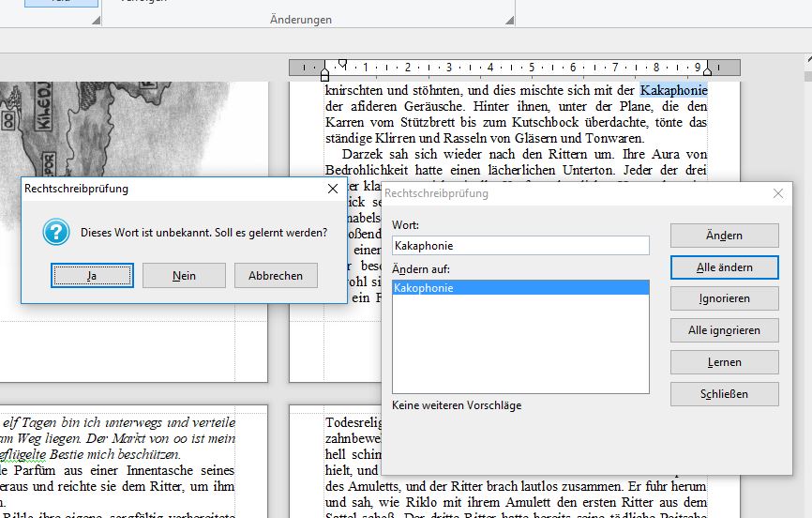Open the Änderungen group dialog launcher

[509, 21]
